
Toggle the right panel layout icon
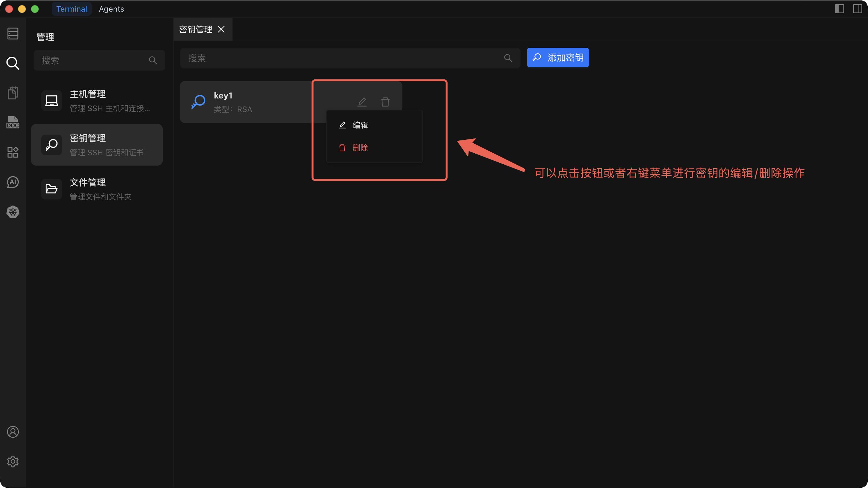[x=857, y=9]
